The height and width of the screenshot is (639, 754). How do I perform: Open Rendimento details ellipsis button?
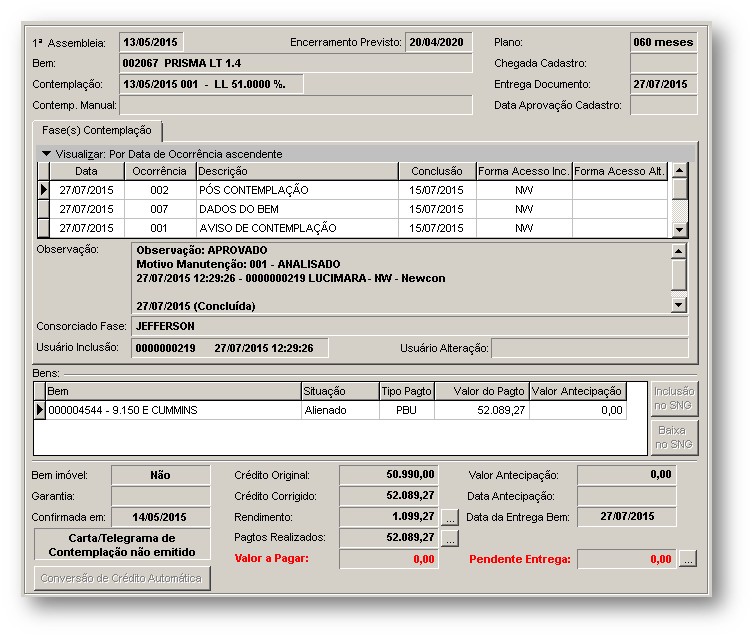tap(450, 518)
